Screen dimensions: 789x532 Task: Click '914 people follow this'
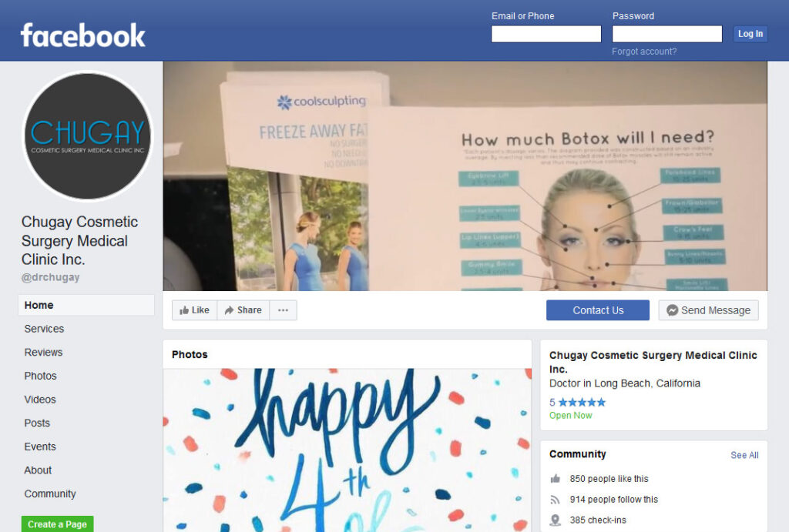click(x=614, y=500)
